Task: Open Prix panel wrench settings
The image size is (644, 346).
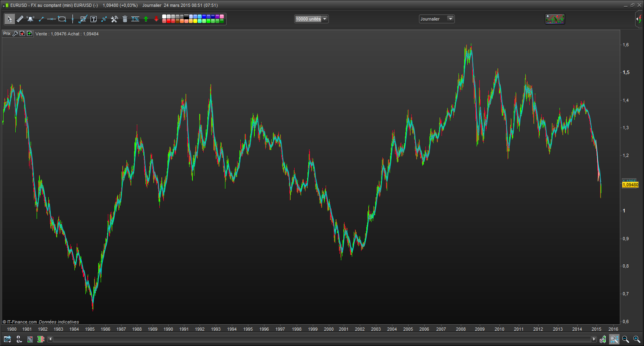Action: point(15,34)
